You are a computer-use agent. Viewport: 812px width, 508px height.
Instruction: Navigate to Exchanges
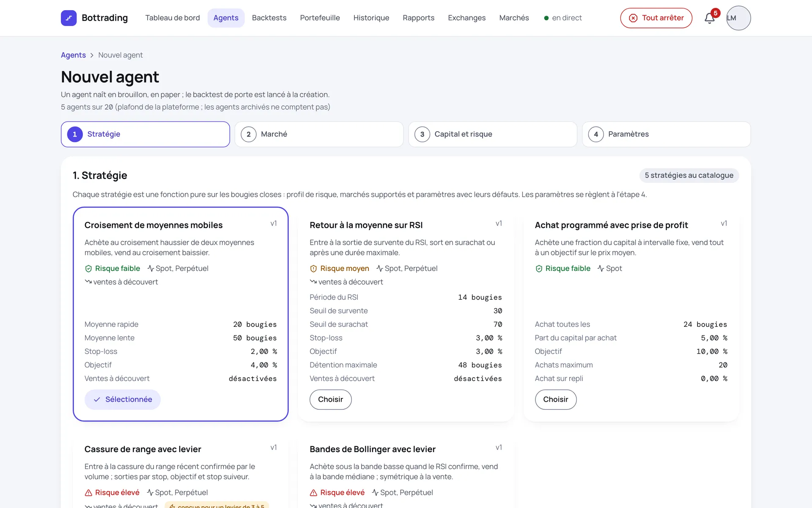(466, 18)
